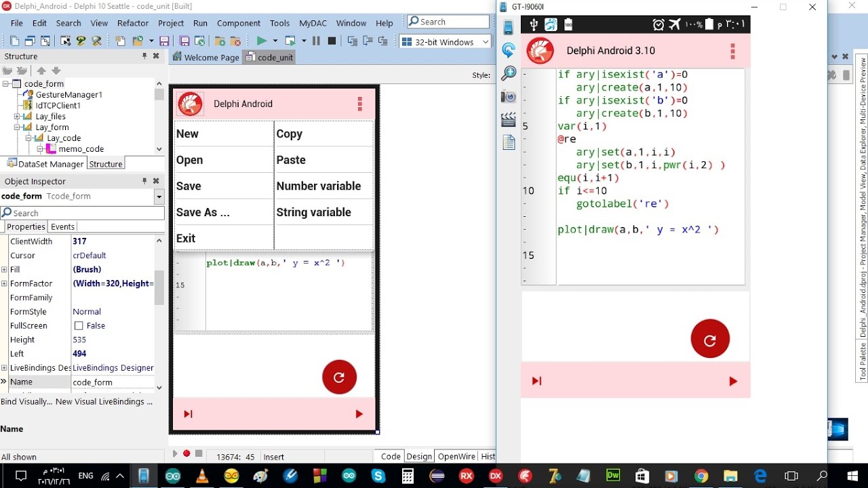Click the Save As ... item in designer
This screenshot has width=868, height=488.
[x=224, y=212]
